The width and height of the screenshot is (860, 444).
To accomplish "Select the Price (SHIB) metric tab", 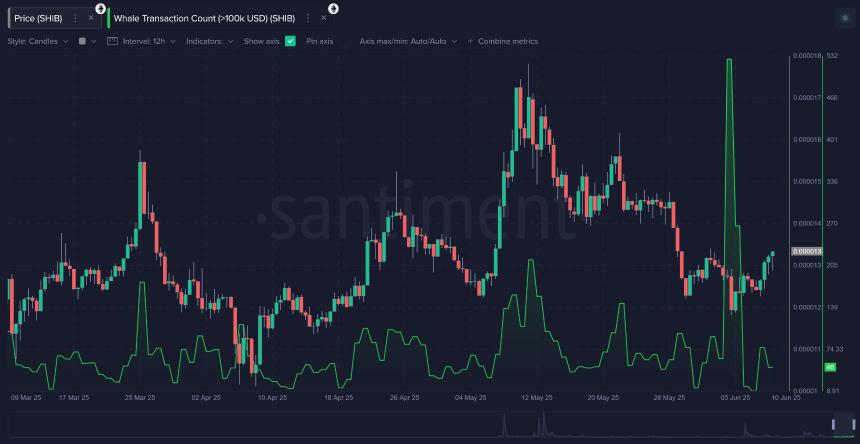I will (38, 18).
